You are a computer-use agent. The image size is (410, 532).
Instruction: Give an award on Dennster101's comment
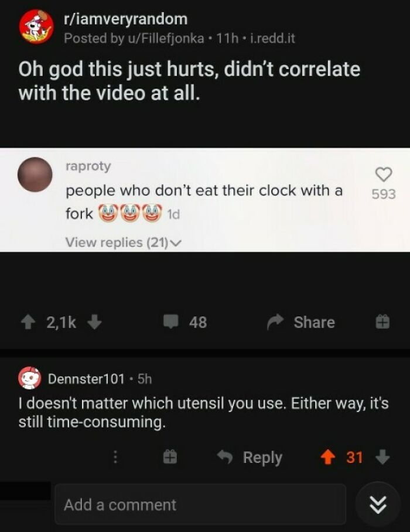coord(169,458)
